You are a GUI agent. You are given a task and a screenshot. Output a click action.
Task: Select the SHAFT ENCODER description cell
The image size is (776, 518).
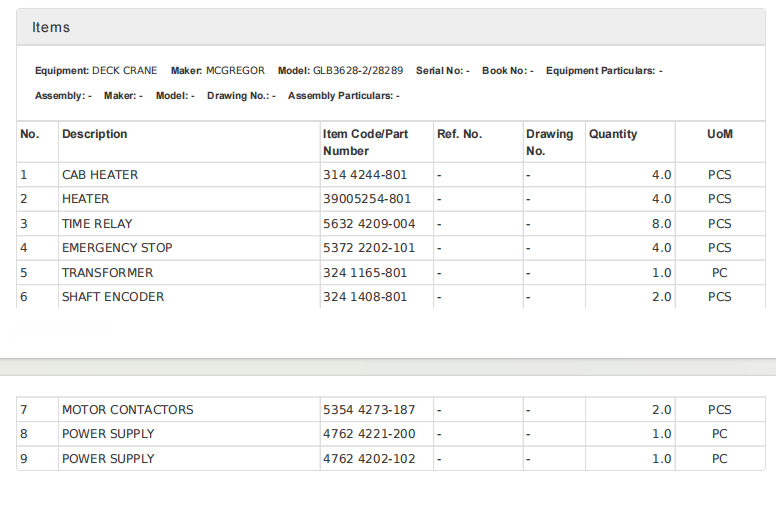point(113,297)
